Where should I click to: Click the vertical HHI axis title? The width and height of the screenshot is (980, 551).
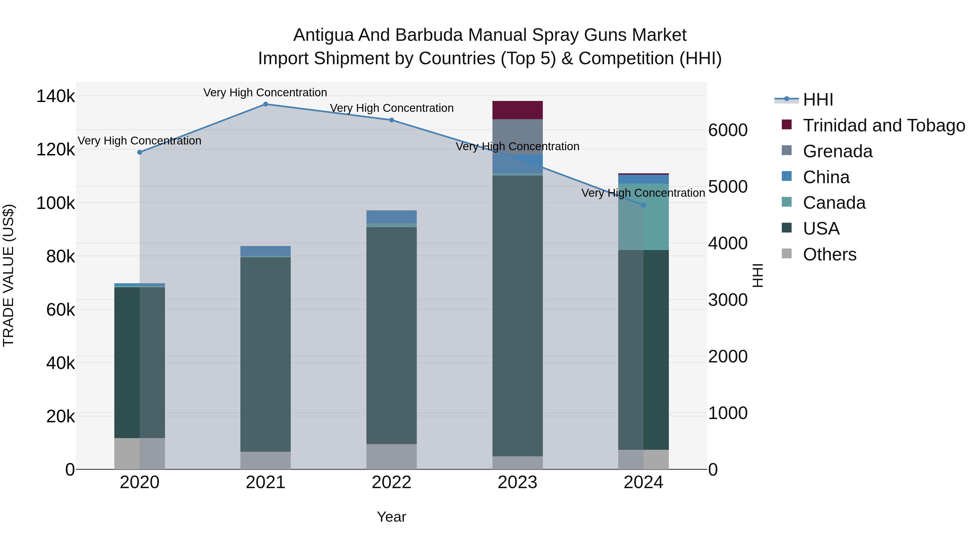(757, 275)
